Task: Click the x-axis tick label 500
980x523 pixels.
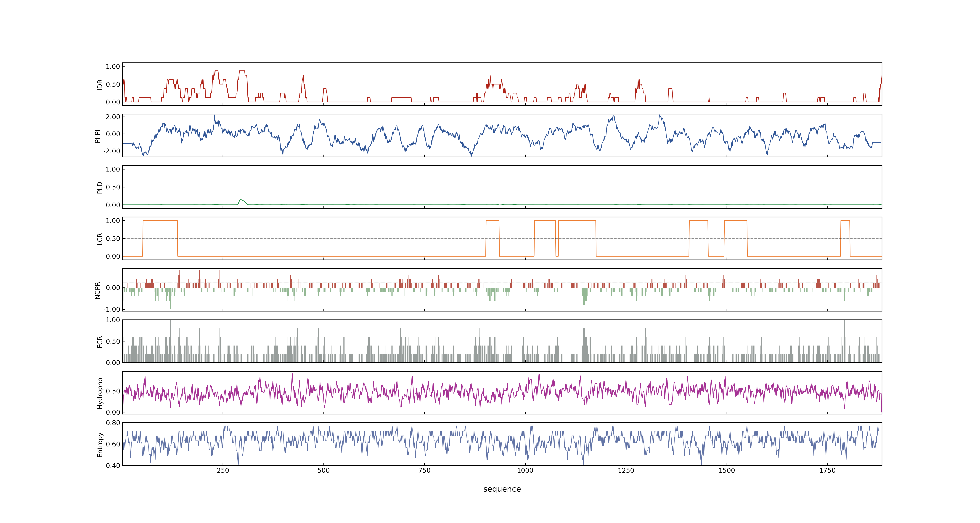Action: click(324, 470)
